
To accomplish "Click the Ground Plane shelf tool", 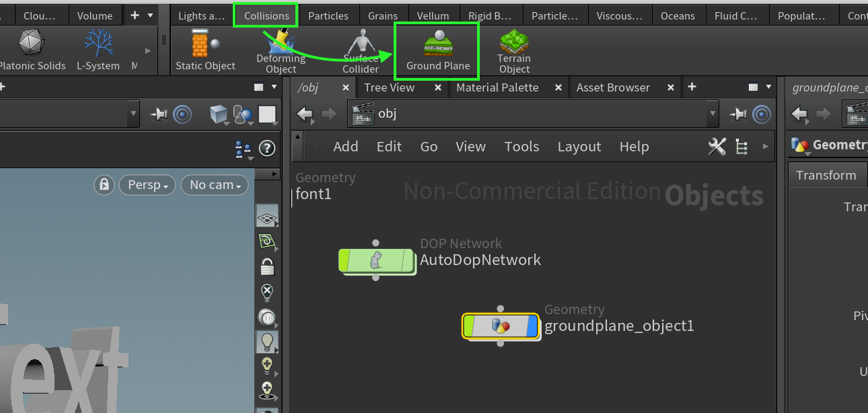I will pyautogui.click(x=438, y=50).
